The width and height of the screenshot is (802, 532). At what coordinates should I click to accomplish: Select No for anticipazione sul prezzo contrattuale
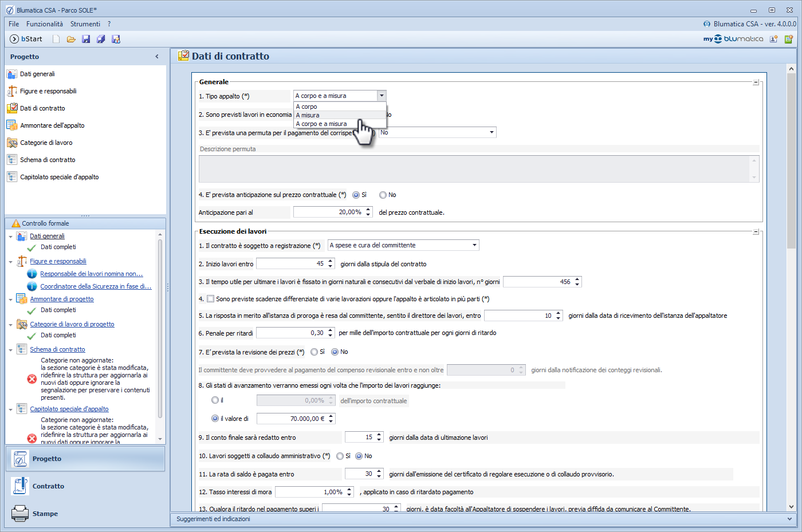[x=383, y=195]
